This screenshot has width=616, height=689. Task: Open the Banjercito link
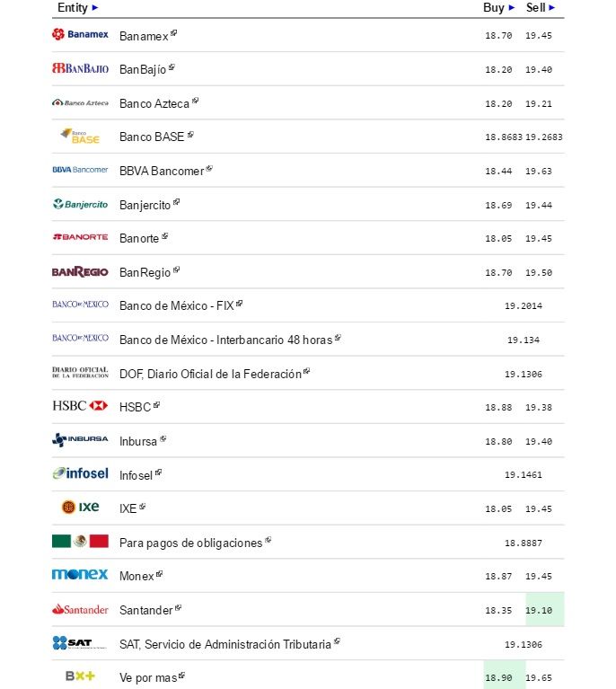click(x=145, y=205)
